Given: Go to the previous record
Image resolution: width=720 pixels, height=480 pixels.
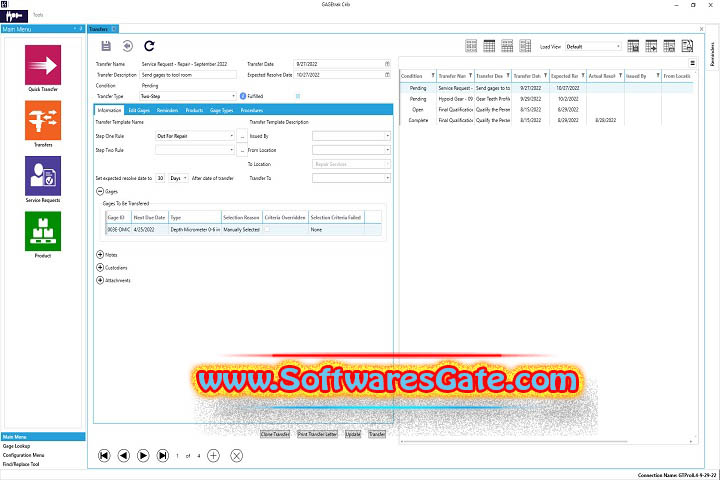Looking at the screenshot, I should [x=124, y=456].
